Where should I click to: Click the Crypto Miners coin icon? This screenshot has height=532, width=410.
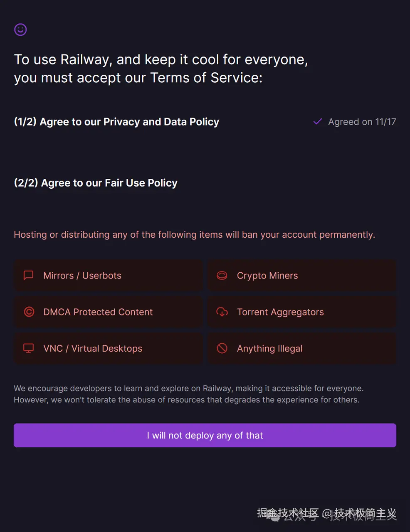click(x=222, y=276)
